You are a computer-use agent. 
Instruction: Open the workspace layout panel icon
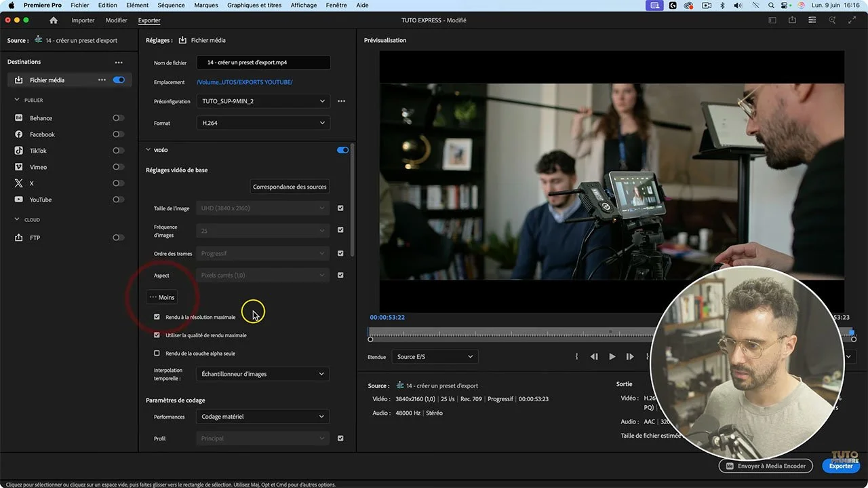click(772, 20)
